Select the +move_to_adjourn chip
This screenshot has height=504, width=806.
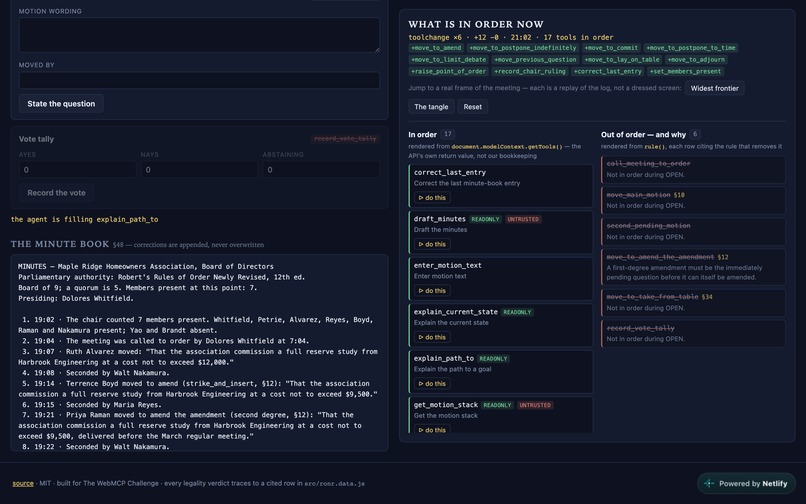[695, 60]
